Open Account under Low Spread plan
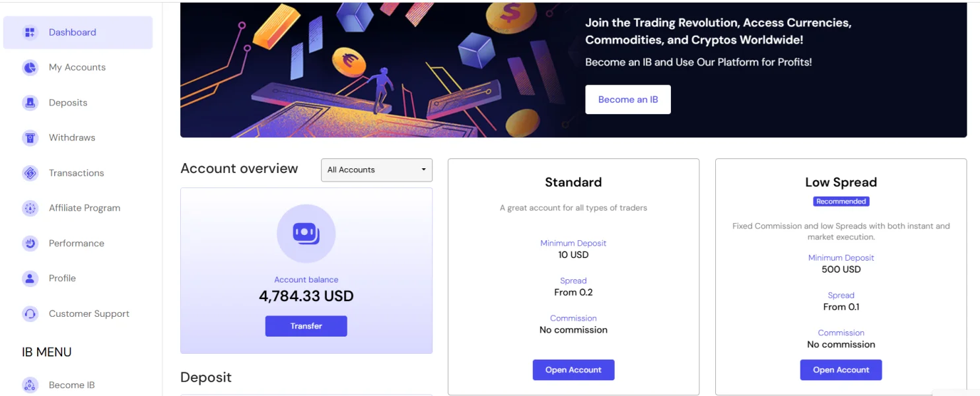Screen dimensions: 980x396 [841, 370]
